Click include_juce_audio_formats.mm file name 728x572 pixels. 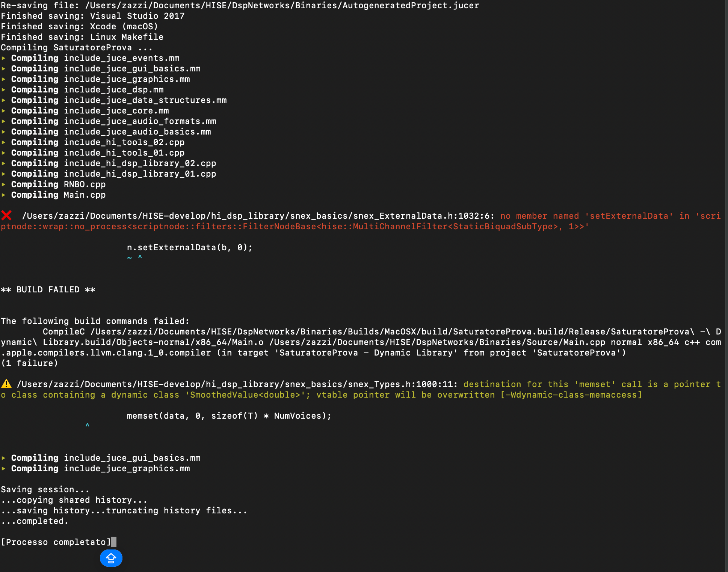tap(140, 121)
